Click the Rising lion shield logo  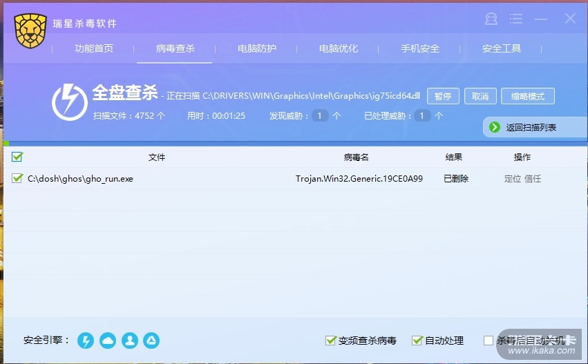[30, 31]
